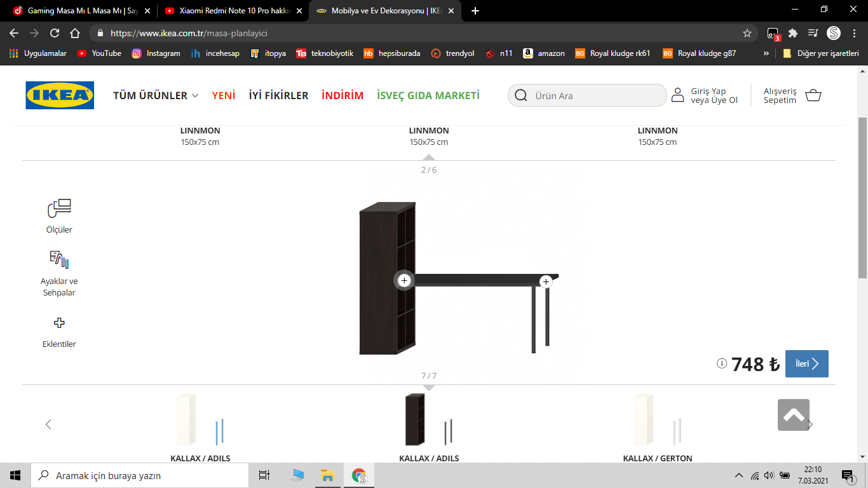The width and height of the screenshot is (868, 488).
Task: Go back to the previous page
Action: pyautogui.click(x=14, y=33)
